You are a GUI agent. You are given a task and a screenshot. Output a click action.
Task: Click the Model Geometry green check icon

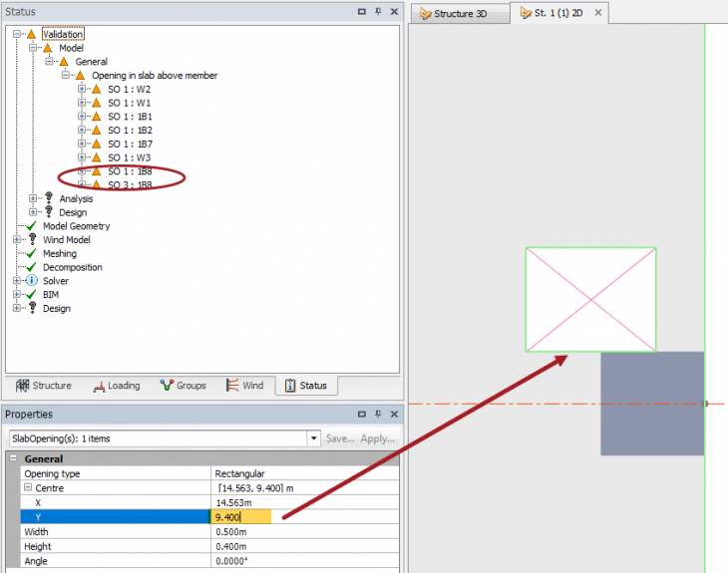tap(31, 226)
